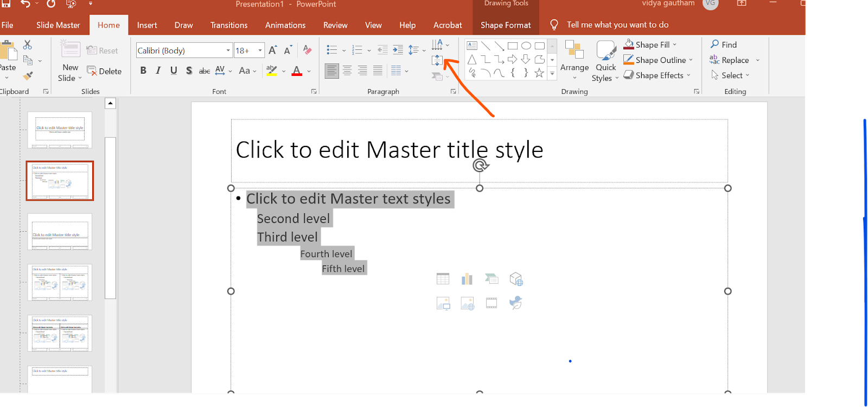Click the Insert Table placeholder icon
This screenshot has height=407, width=868.
coord(443,279)
